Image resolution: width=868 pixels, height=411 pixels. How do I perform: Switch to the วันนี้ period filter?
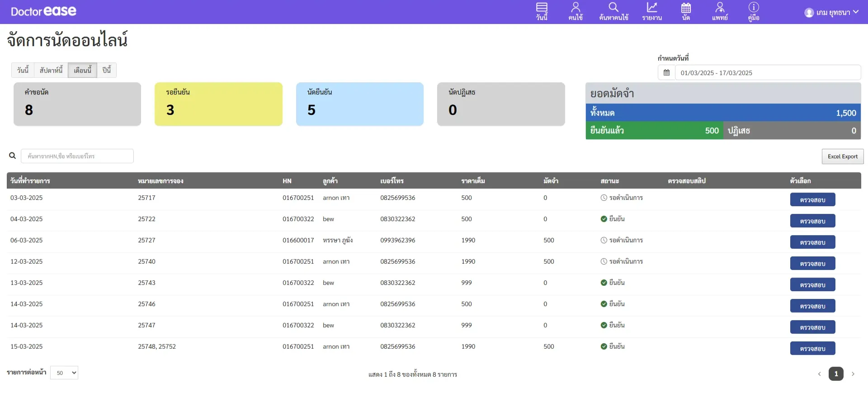pos(23,70)
